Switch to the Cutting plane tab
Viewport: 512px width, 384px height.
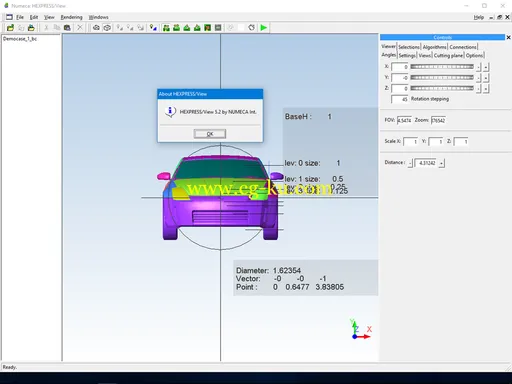coord(448,55)
